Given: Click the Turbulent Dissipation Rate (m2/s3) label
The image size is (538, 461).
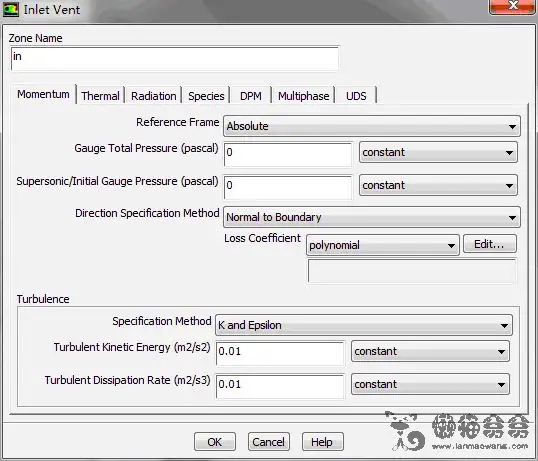Looking at the screenshot, I should pyautogui.click(x=127, y=380).
